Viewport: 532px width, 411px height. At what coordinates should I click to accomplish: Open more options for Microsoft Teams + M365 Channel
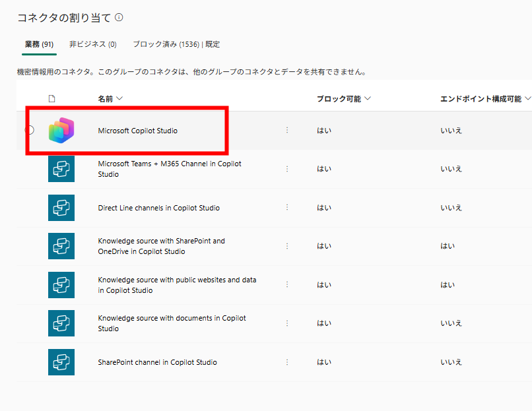pyautogui.click(x=287, y=169)
